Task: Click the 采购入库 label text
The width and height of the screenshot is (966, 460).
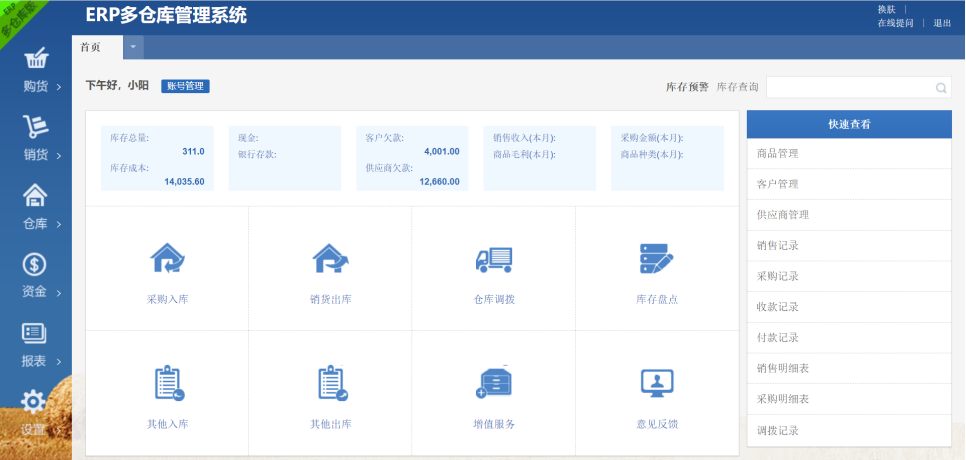Action: pos(168,300)
